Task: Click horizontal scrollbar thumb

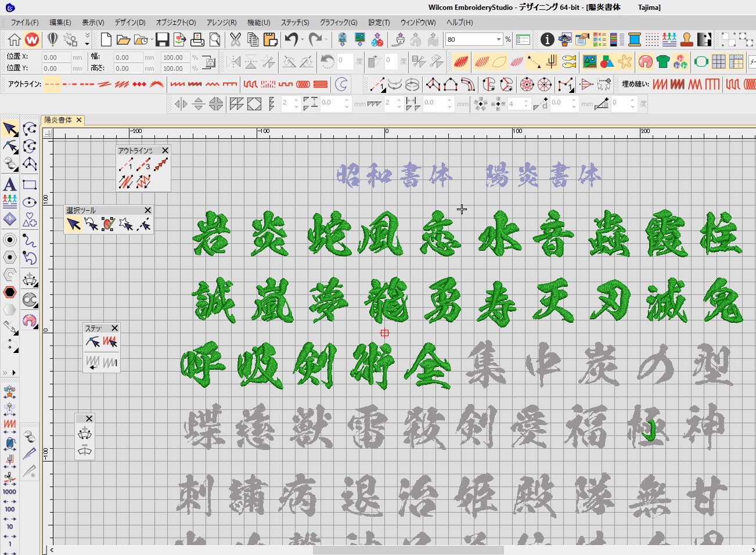Action: click(x=408, y=550)
